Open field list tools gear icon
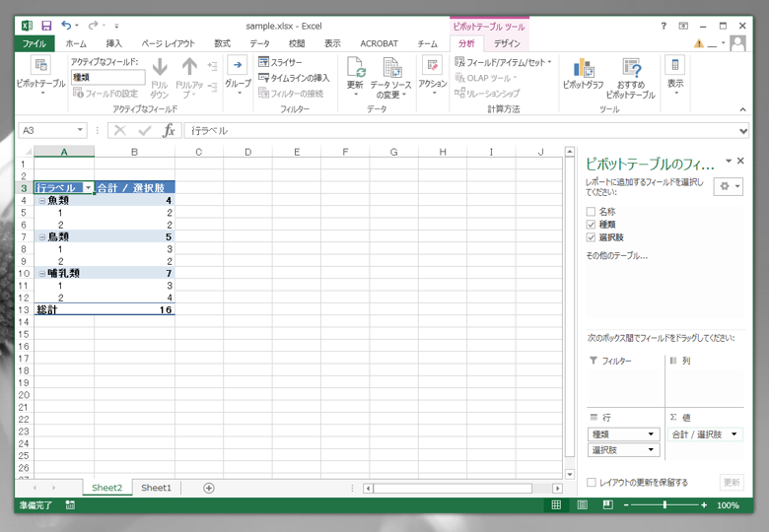This screenshot has height=532, width=769. (x=729, y=186)
